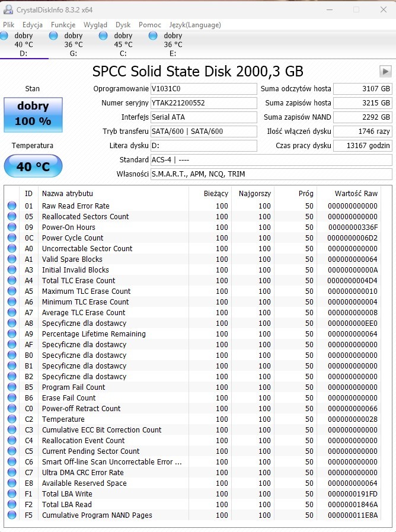Click status icon for attribute C2 Temperature row

pyautogui.click(x=12, y=419)
